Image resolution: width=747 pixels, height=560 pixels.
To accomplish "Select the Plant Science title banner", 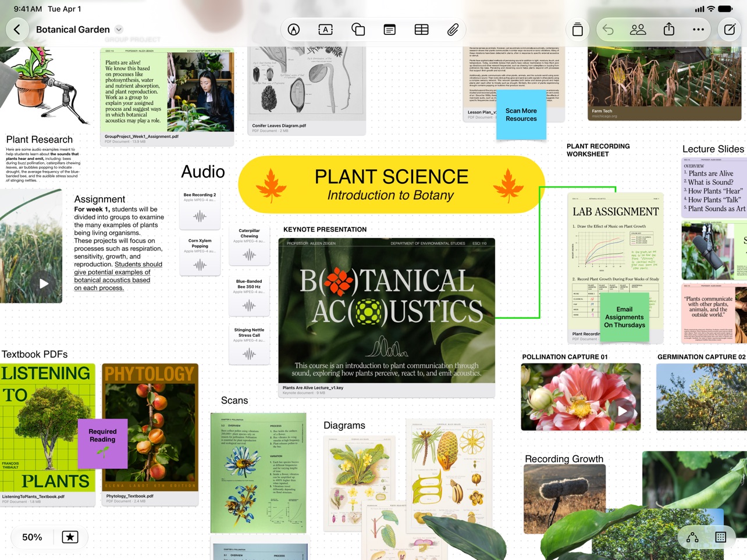I will pos(392,184).
